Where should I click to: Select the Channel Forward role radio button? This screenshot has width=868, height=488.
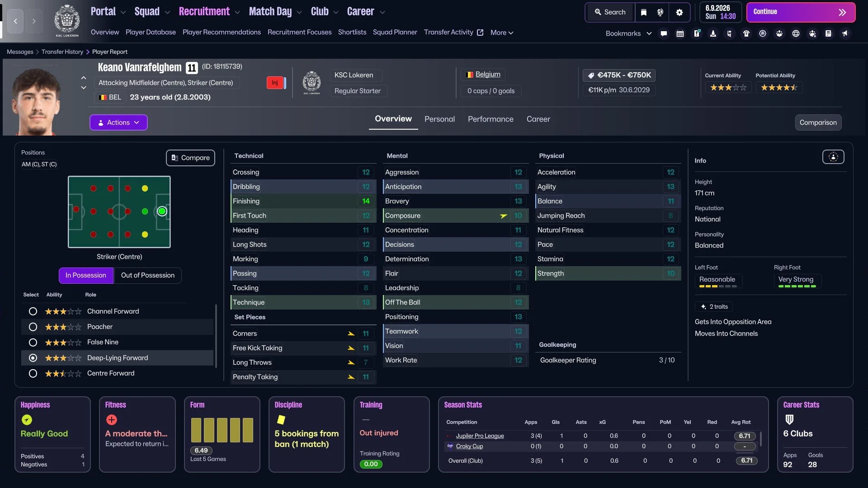tap(33, 311)
